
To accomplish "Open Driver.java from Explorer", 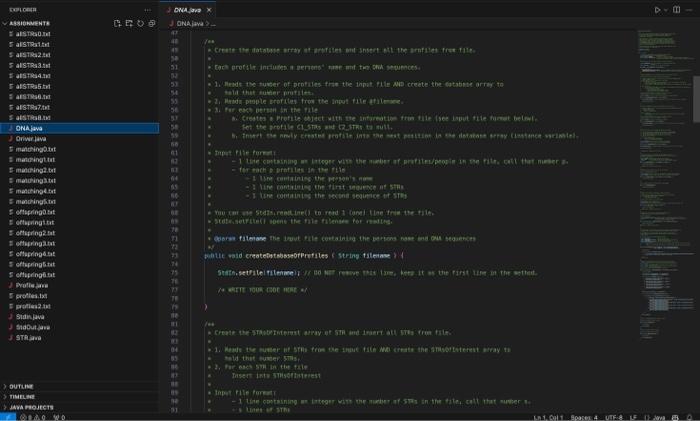I will pos(79,139).
